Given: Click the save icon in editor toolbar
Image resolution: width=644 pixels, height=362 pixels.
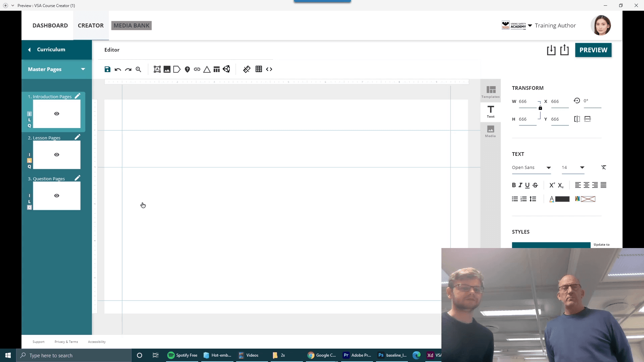Looking at the screenshot, I should tap(107, 69).
